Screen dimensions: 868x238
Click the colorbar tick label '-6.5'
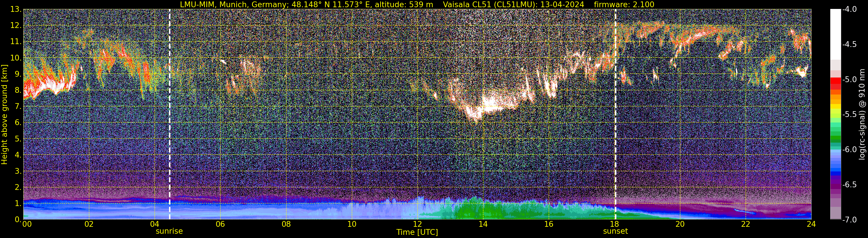tap(850, 185)
